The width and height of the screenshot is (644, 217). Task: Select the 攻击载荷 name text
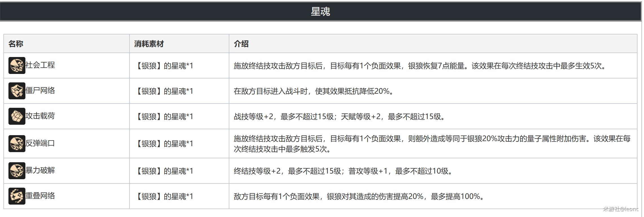tap(40, 116)
